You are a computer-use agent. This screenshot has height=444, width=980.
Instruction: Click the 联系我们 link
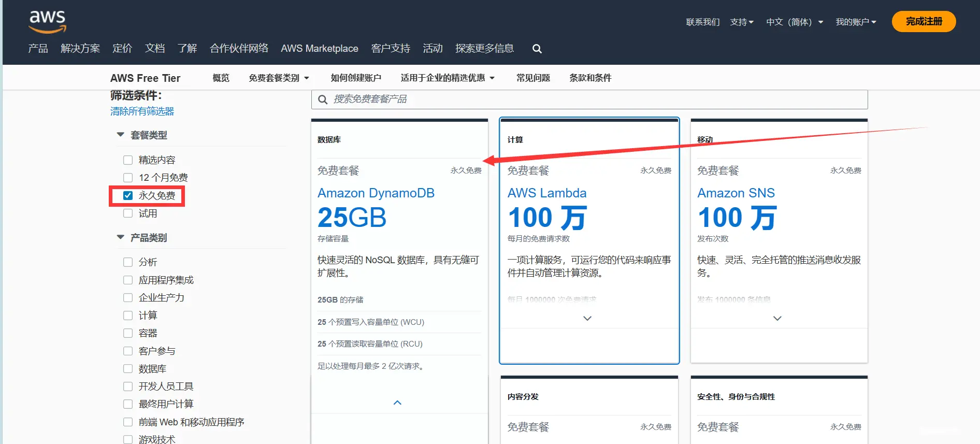(x=703, y=22)
